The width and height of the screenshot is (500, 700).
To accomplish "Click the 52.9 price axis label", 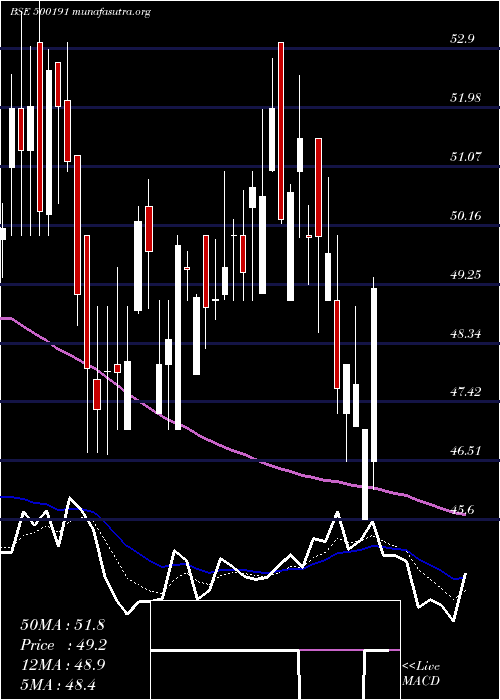I will point(462,39).
